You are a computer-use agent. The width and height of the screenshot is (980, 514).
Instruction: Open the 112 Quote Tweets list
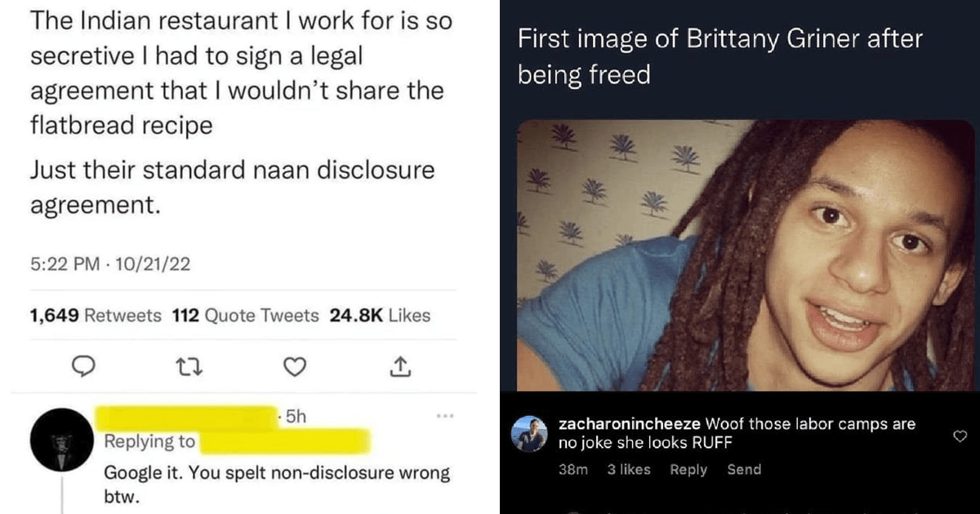(x=246, y=315)
